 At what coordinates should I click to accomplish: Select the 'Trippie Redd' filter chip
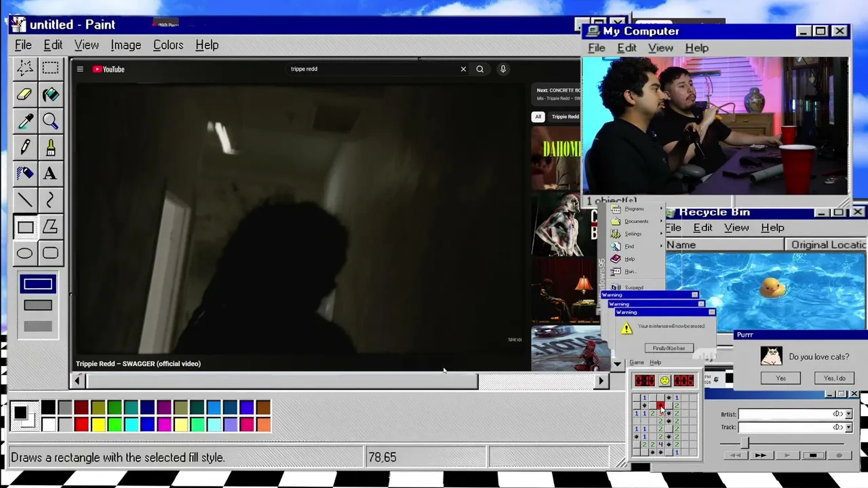[565, 117]
